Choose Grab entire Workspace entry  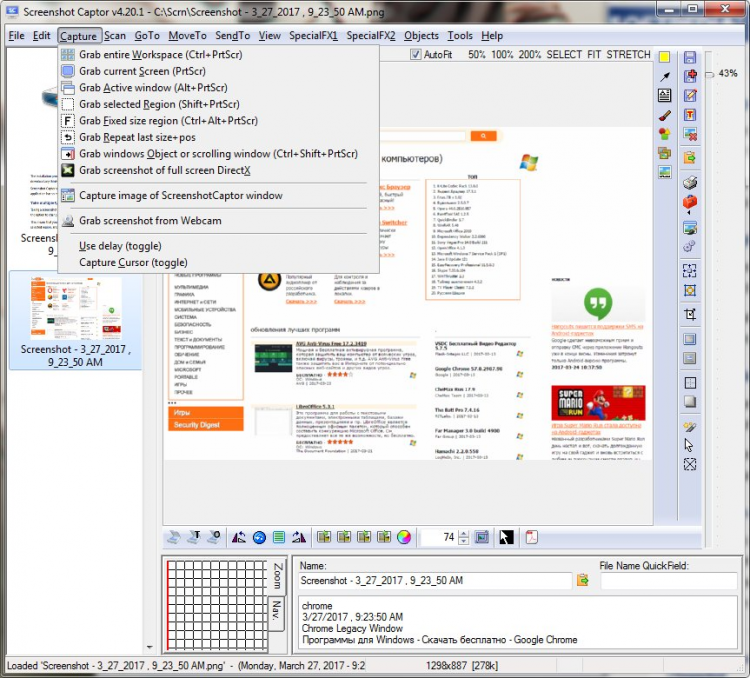pyautogui.click(x=161, y=55)
